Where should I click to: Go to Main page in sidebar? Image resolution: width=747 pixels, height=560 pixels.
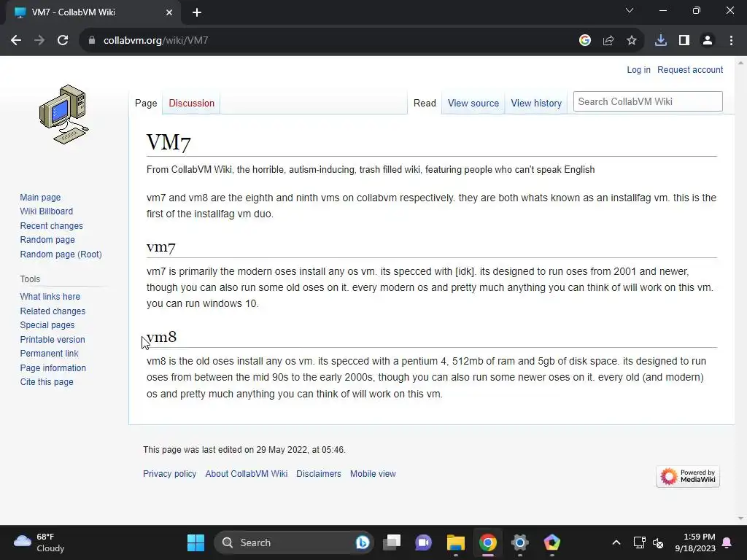pos(40,197)
